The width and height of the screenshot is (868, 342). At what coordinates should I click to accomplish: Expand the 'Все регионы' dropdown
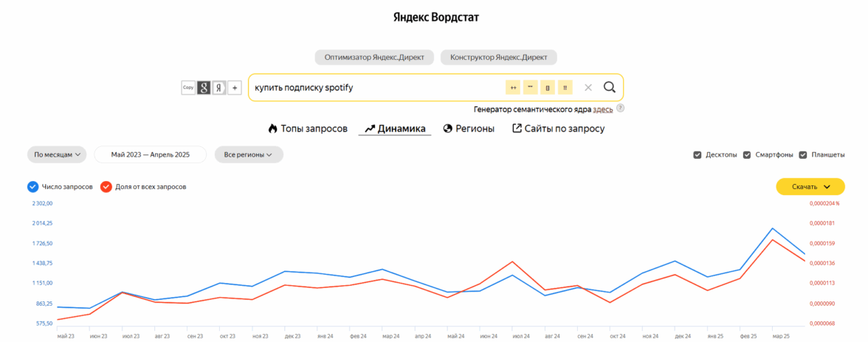249,154
